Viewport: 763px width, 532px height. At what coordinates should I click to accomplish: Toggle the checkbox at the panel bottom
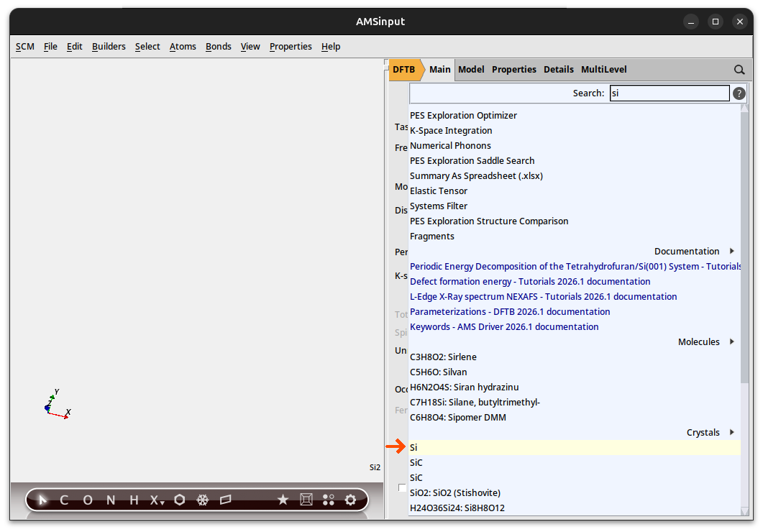[402, 488]
